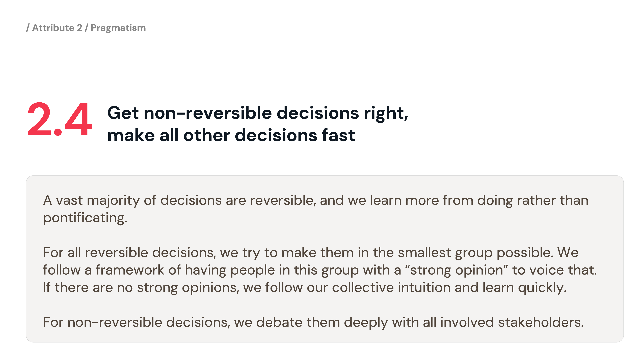Click the words "learn quickly."
This screenshot has height=362, width=644.
coord(524,288)
